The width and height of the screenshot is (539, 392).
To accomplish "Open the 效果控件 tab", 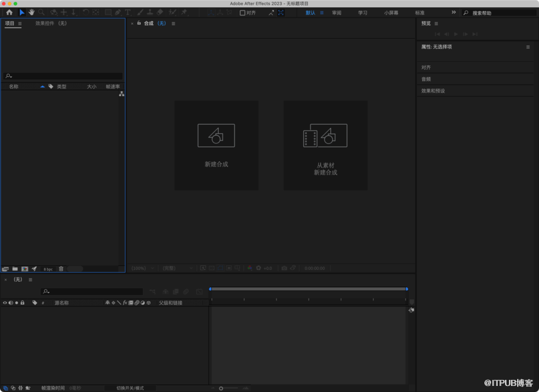I will (51, 24).
